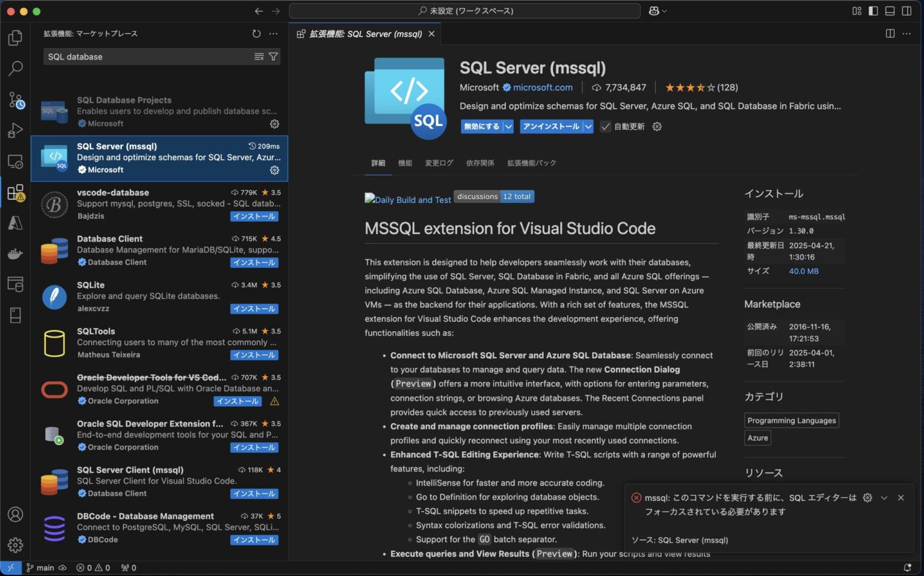
Task: Open the 無効にする dropdown arrow
Action: (508, 126)
